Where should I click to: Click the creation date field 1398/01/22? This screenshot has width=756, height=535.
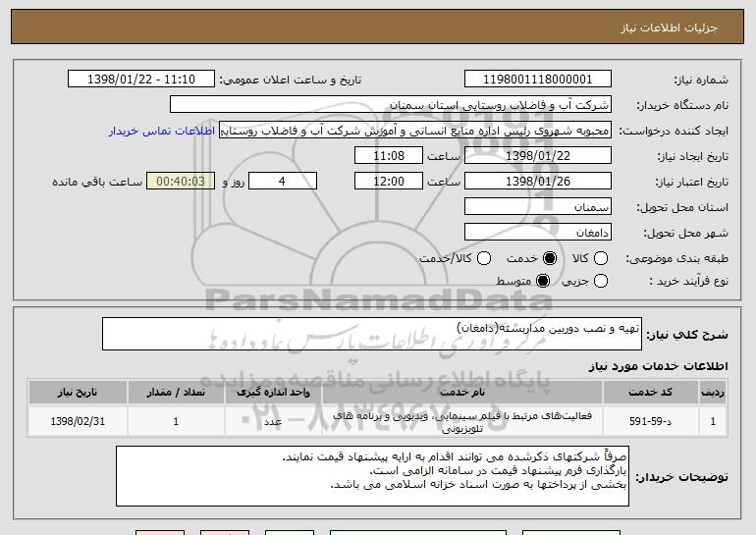point(538,156)
